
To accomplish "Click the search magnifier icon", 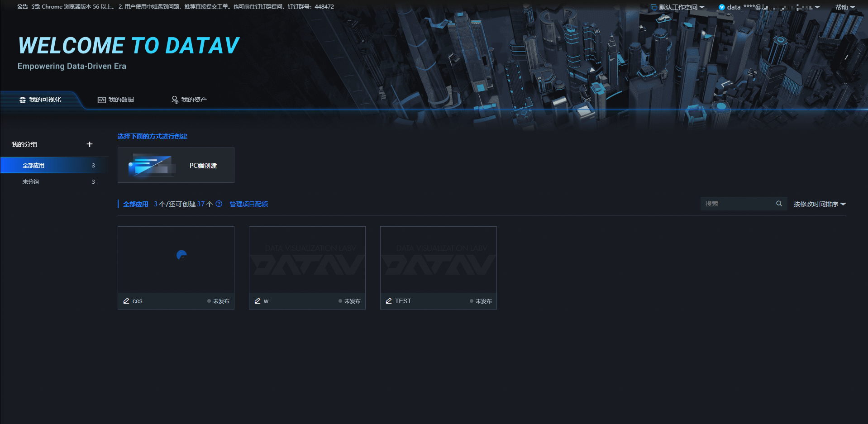I will point(779,204).
